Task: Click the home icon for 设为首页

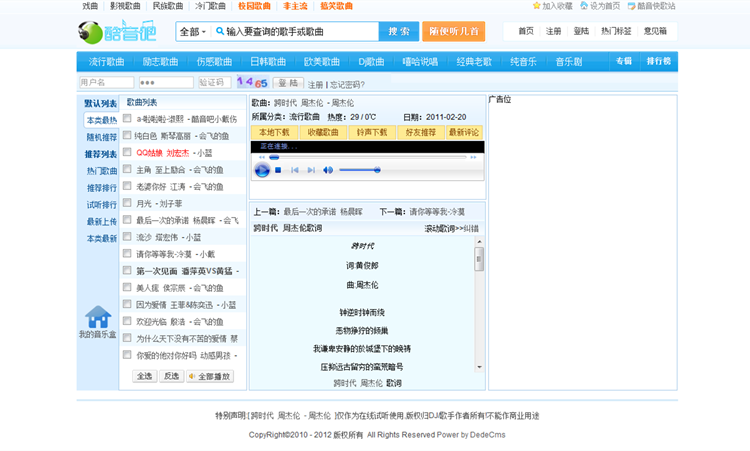Action: pyautogui.click(x=584, y=6)
